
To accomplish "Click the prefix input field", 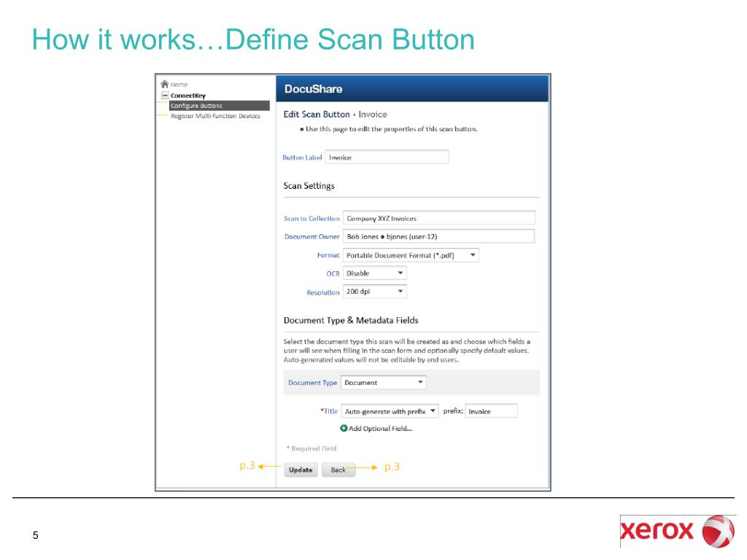I will point(491,411).
